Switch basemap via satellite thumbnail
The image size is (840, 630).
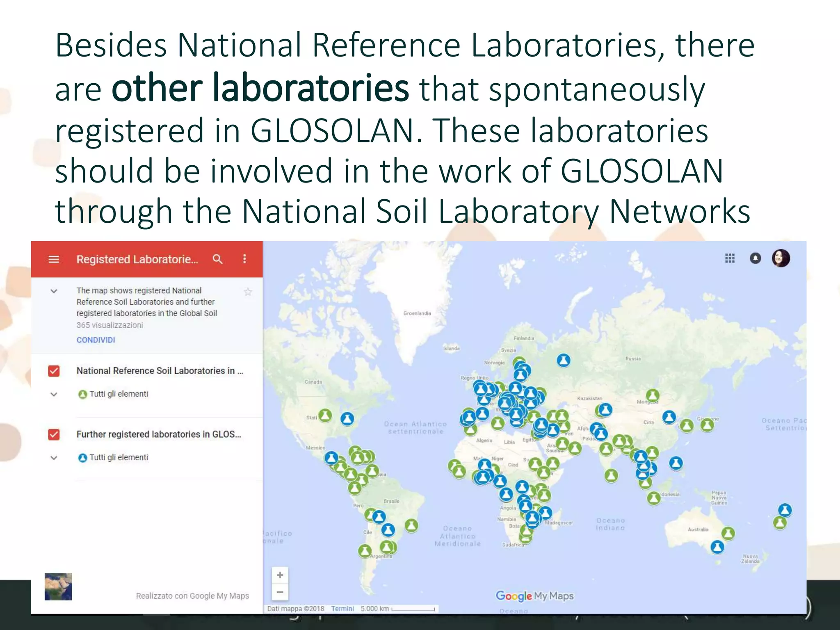[x=58, y=587]
